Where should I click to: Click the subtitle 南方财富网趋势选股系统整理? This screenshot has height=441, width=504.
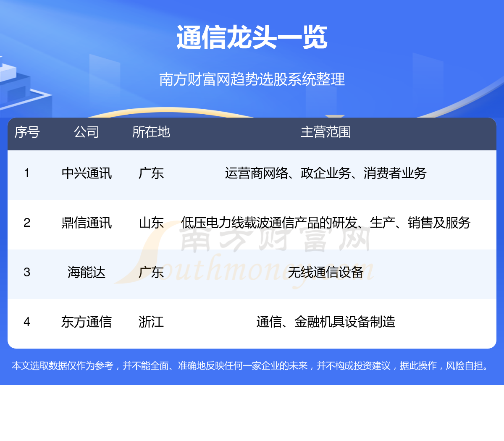coord(252,79)
